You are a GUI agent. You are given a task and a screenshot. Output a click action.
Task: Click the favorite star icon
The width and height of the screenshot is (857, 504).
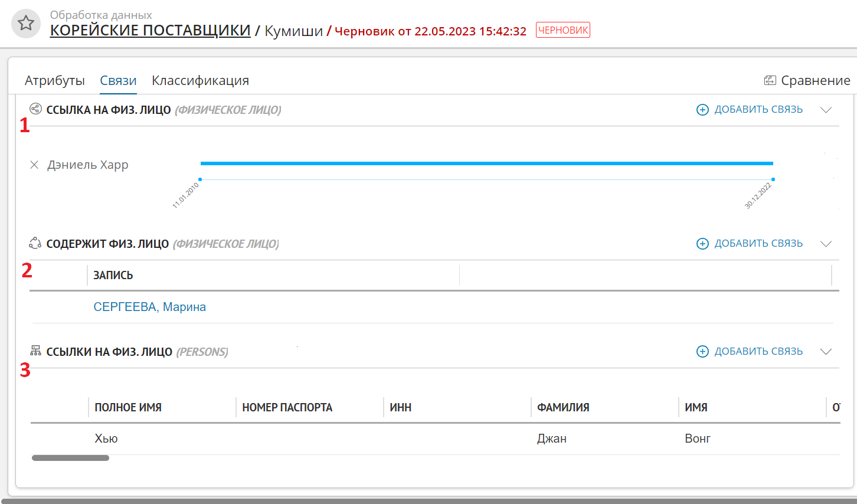click(25, 24)
